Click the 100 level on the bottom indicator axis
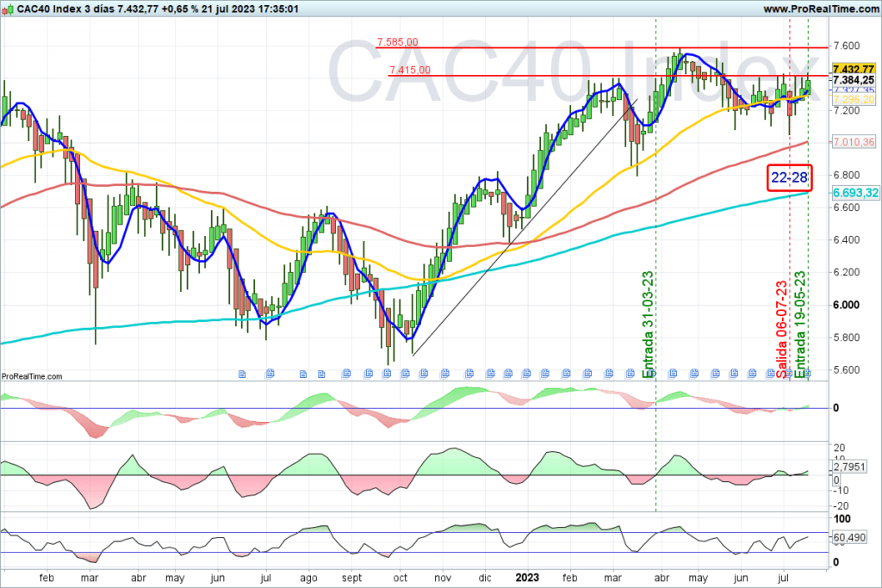 pos(842,518)
